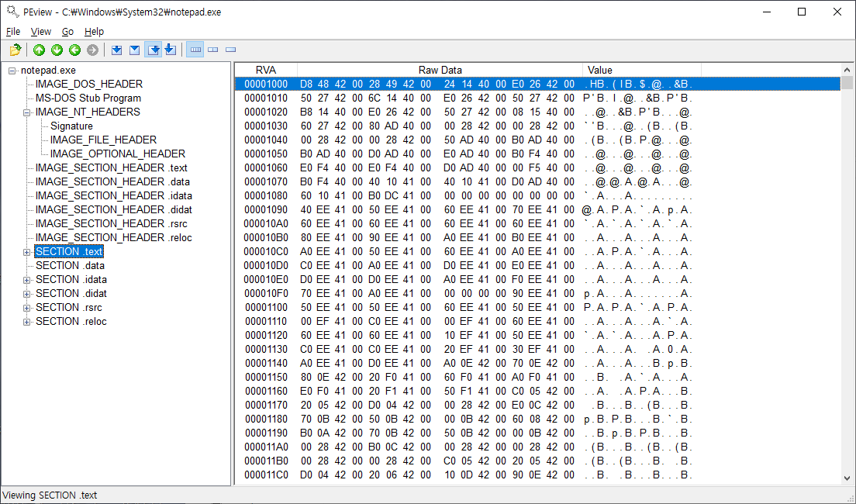This screenshot has height=504, width=856.
Task: Select the SECTION .rsrc label
Action: coord(69,307)
